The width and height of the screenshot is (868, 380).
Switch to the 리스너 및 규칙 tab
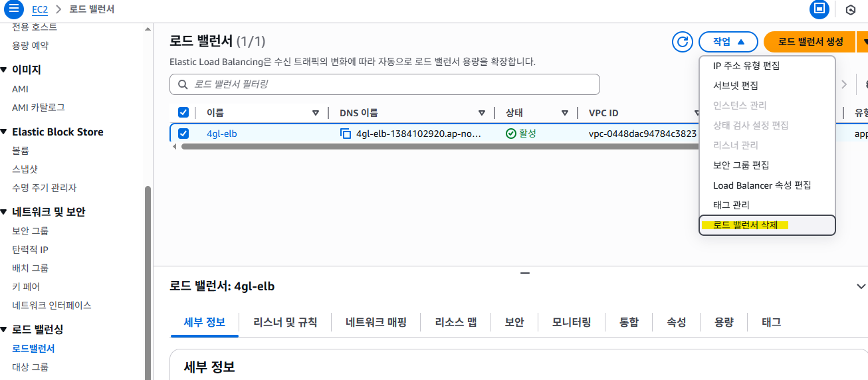285,322
